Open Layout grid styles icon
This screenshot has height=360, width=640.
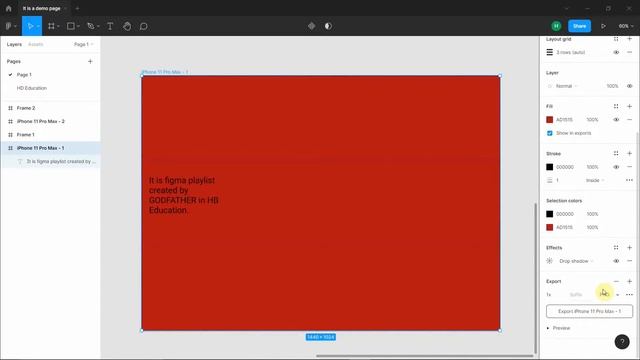point(616,39)
